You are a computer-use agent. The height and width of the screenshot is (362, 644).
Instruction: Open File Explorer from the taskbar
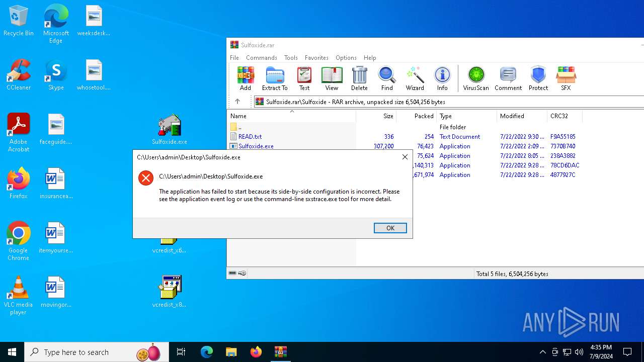click(x=231, y=352)
